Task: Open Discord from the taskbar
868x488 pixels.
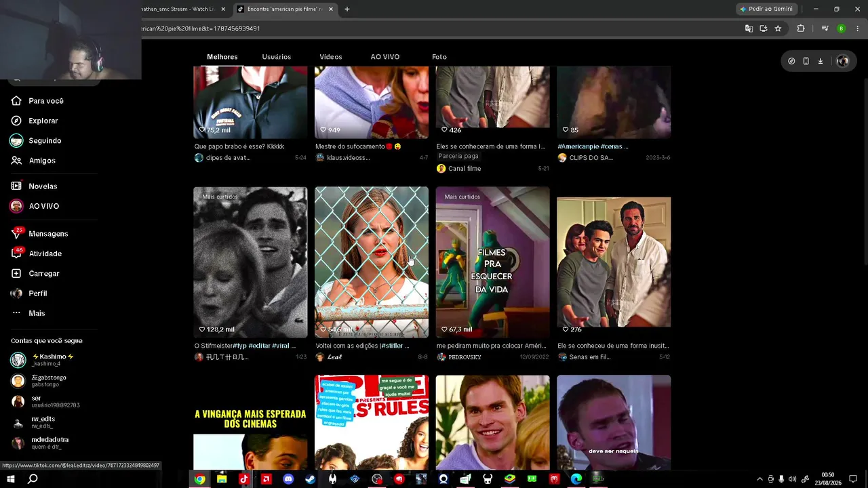Action: (288, 479)
